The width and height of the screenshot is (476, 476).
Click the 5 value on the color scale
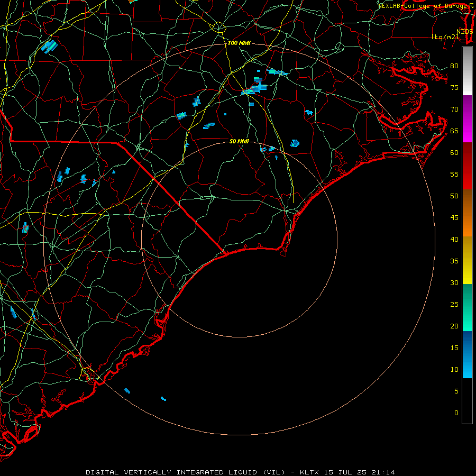pos(456,391)
